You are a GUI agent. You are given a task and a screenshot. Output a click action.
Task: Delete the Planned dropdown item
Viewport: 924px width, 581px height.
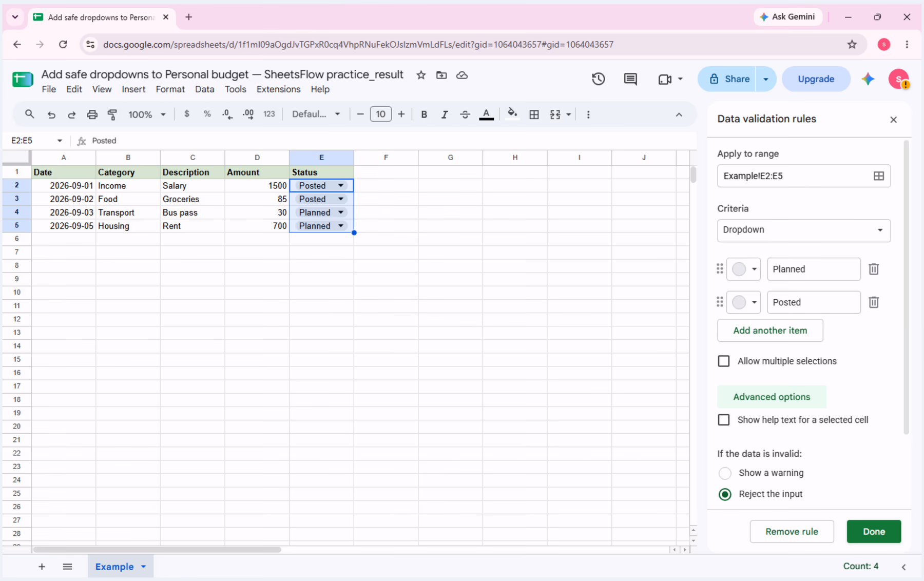[x=874, y=269]
